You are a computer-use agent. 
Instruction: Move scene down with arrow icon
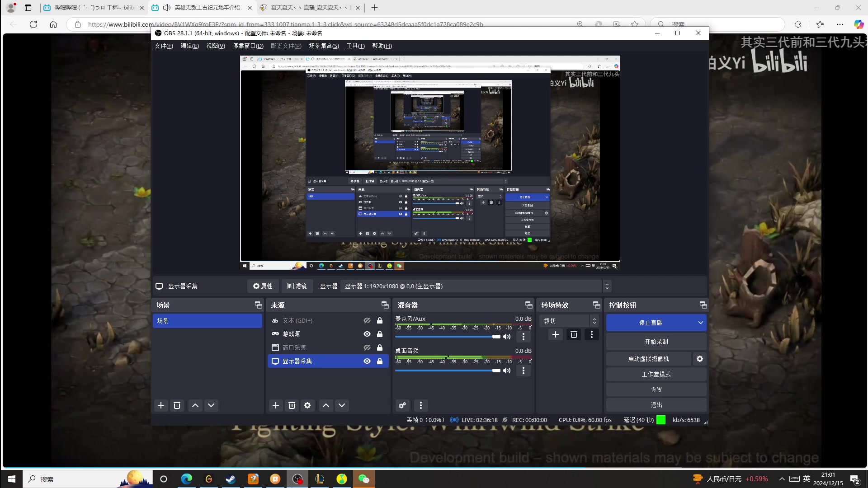211,405
